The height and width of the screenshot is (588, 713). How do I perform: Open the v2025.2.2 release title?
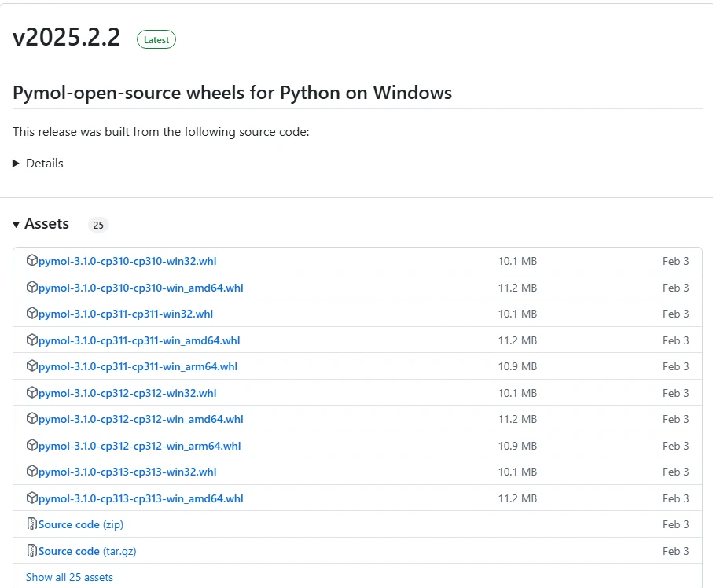click(x=67, y=38)
